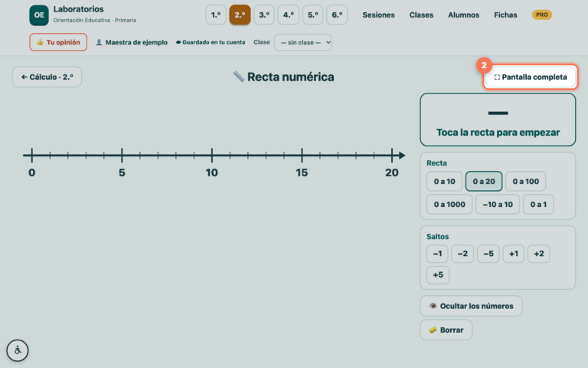Tap the 0 mark on the number line
The height and width of the screenshot is (368, 588).
click(x=32, y=155)
